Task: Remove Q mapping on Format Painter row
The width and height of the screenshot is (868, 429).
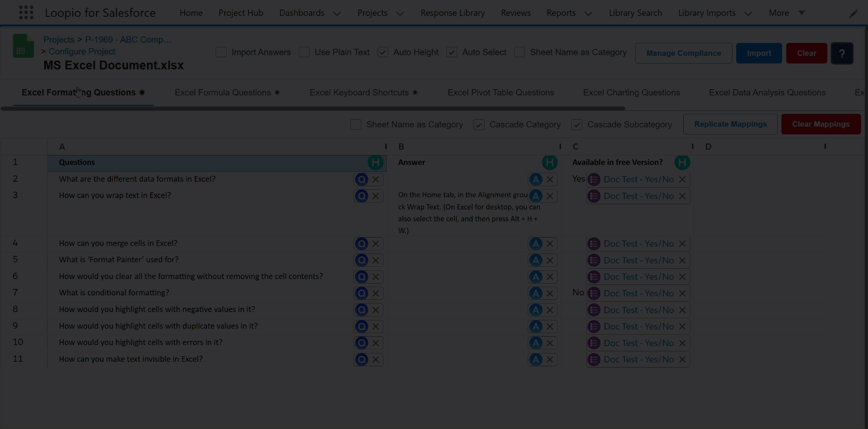Action: (376, 260)
